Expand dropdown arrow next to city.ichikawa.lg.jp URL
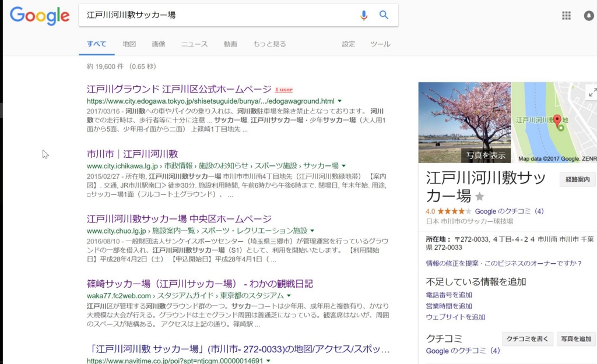The width and height of the screenshot is (597, 364). [344, 166]
